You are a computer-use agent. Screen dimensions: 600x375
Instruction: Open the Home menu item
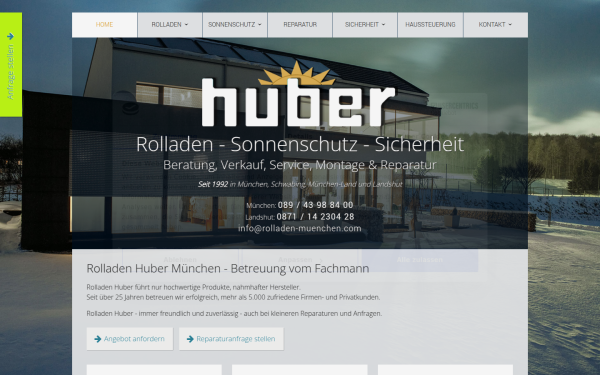[104, 25]
